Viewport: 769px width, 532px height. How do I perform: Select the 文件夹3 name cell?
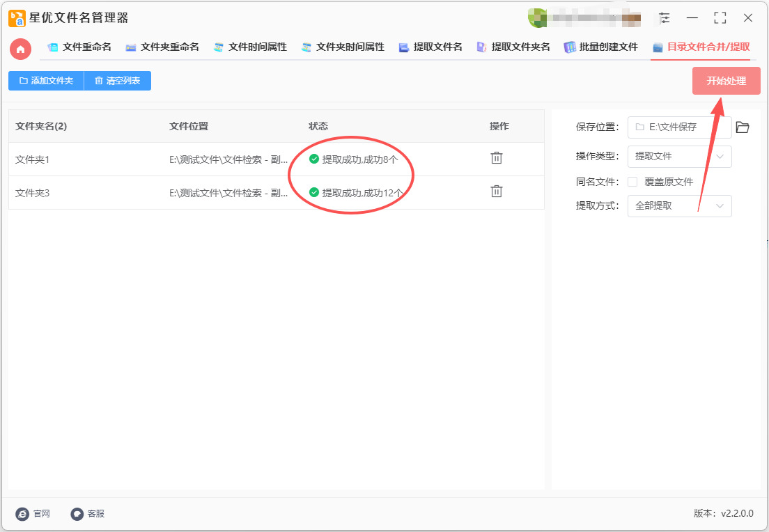pyautogui.click(x=32, y=193)
